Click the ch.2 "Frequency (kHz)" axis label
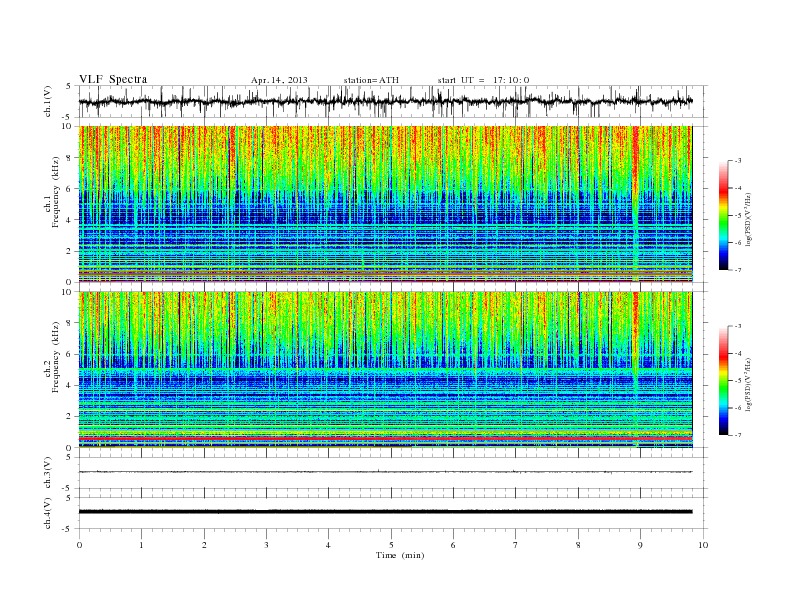This screenshot has width=792, height=612. [56, 357]
